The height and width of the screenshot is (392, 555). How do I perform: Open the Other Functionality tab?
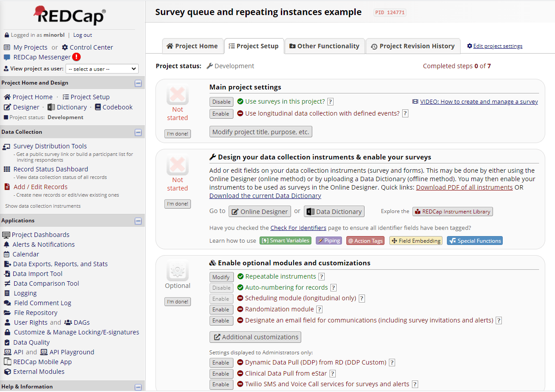324,46
